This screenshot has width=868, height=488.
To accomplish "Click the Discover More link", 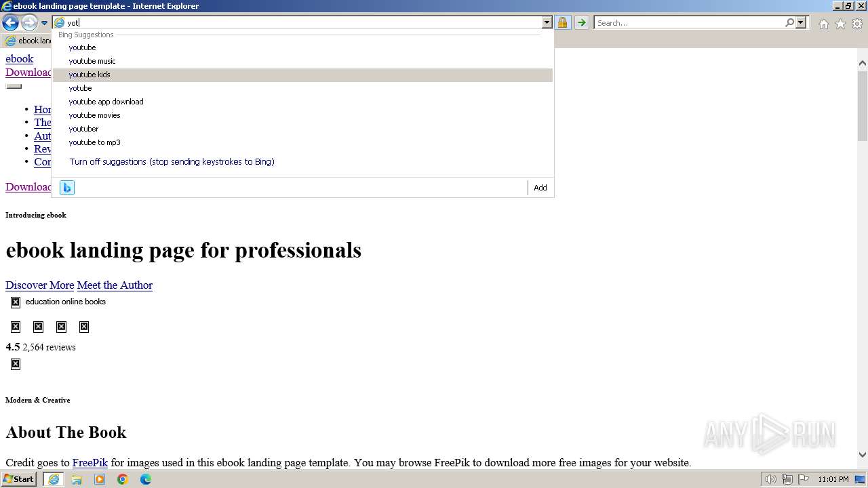I will tap(40, 285).
